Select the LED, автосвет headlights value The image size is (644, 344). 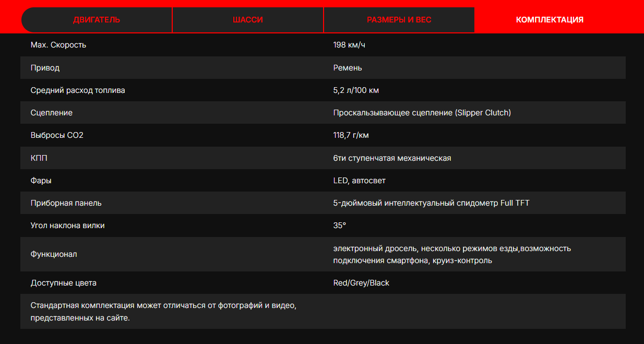359,181
